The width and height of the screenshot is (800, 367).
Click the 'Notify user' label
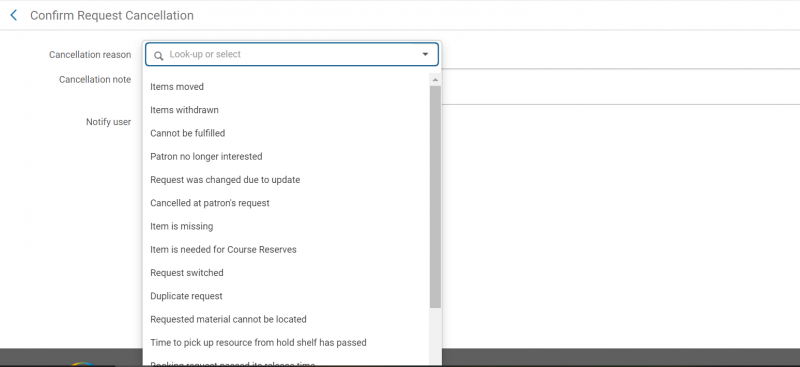pyautogui.click(x=108, y=122)
